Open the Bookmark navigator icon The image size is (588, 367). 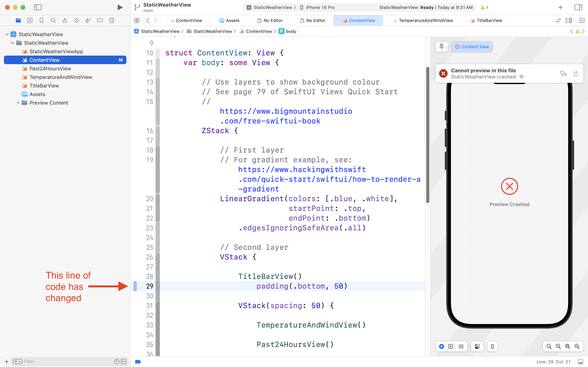coord(42,21)
